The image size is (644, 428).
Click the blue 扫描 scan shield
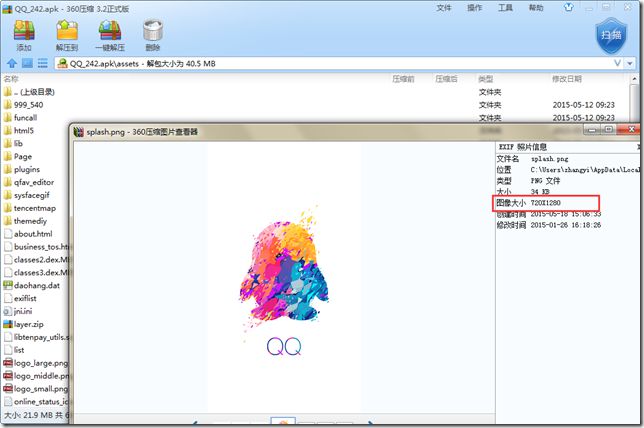coord(611,35)
